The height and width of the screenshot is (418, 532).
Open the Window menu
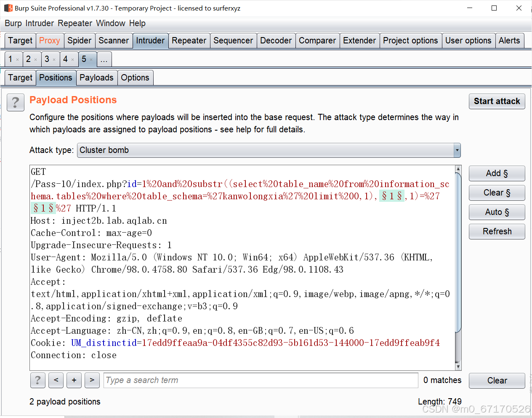[x=111, y=23]
